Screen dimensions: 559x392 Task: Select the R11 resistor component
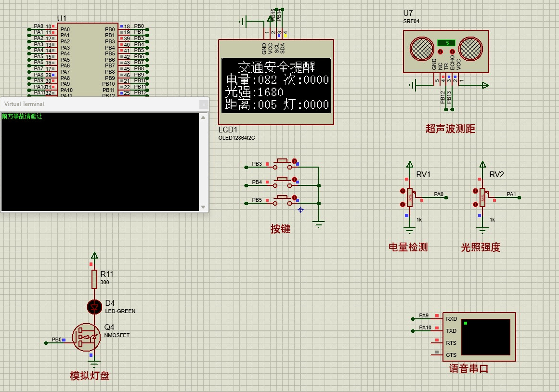[94, 279]
